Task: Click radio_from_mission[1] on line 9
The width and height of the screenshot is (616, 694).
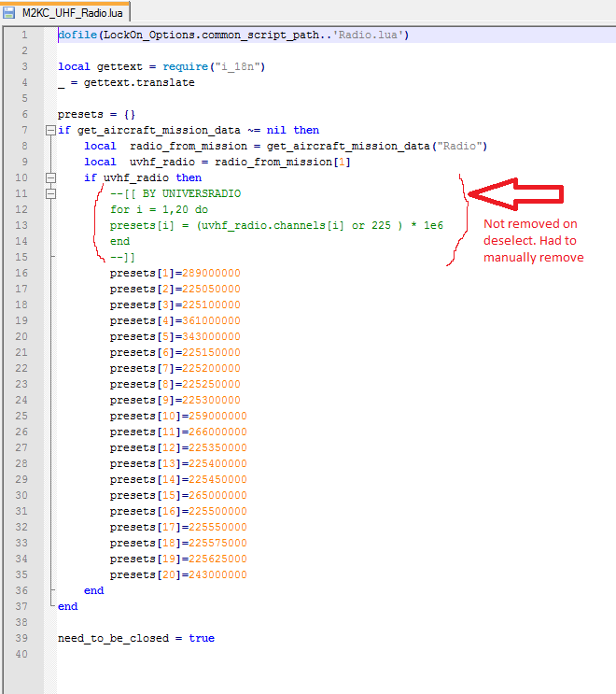Action: (283, 162)
